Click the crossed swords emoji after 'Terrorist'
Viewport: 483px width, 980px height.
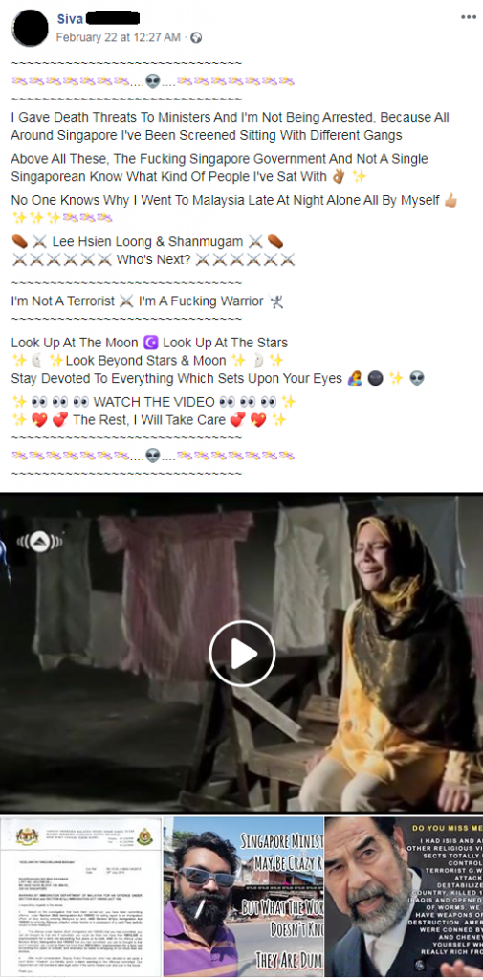[127, 301]
